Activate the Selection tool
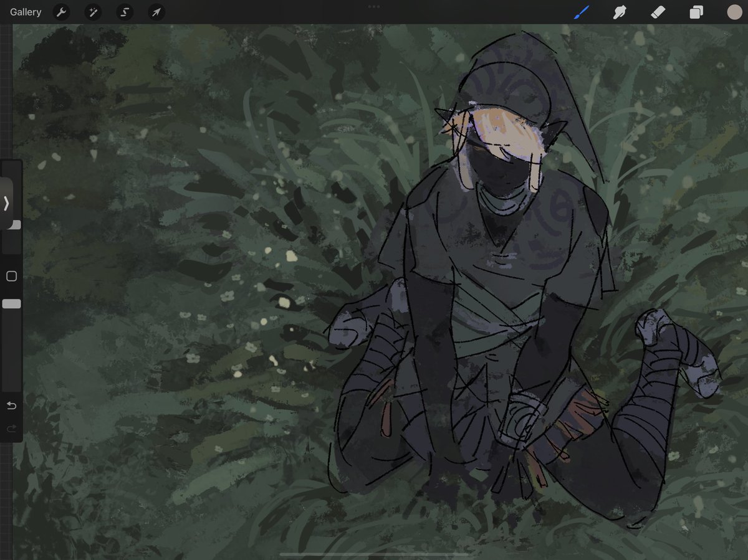 (125, 12)
